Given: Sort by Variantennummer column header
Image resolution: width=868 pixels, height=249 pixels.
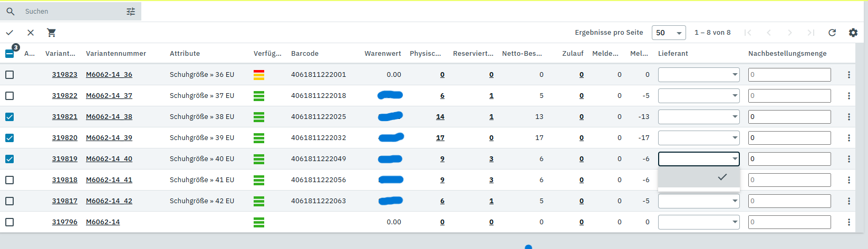Looking at the screenshot, I should (116, 54).
